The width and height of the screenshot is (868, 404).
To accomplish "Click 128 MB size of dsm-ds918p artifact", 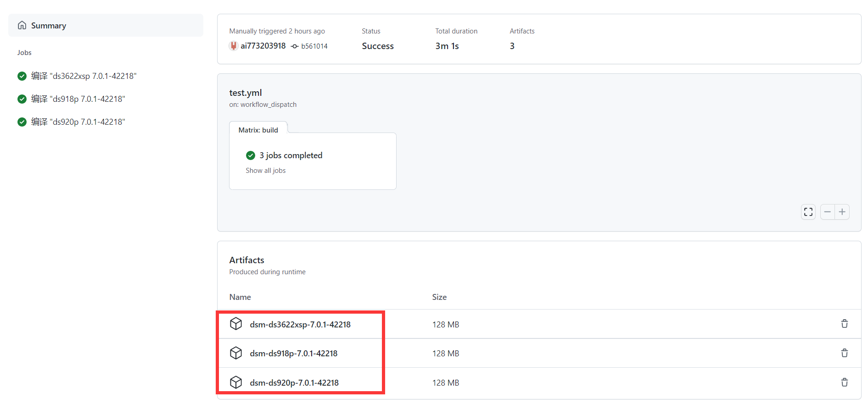I will pyautogui.click(x=446, y=354).
